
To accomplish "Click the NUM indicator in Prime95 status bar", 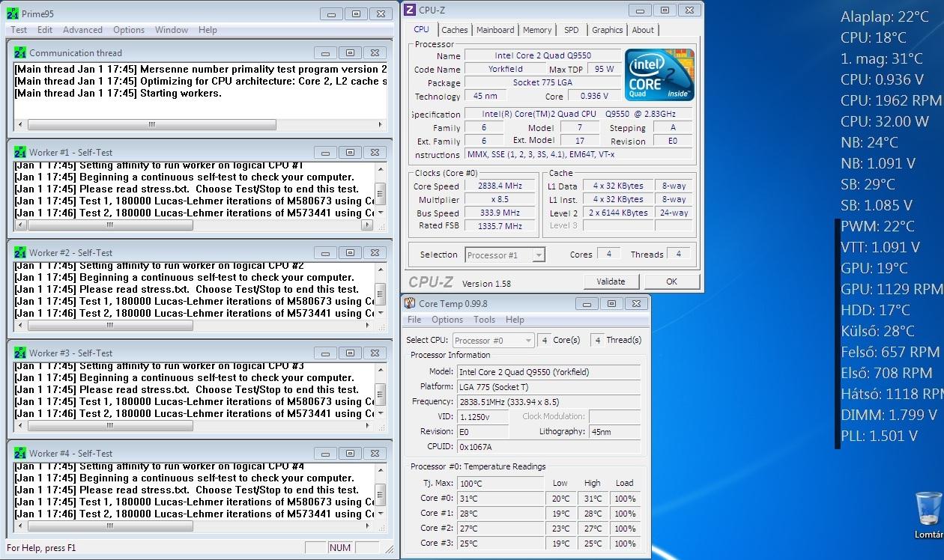I will [x=340, y=547].
